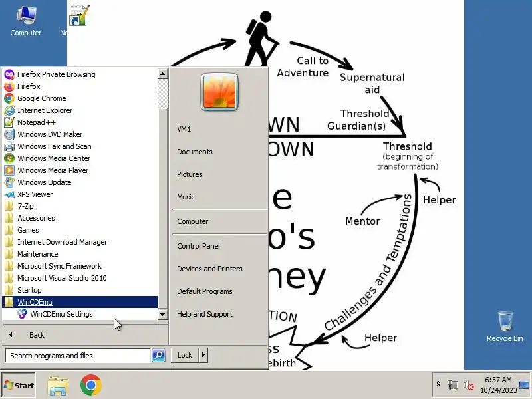The image size is (532, 399).
Task: Expand the Games folder
Action: coord(80,230)
